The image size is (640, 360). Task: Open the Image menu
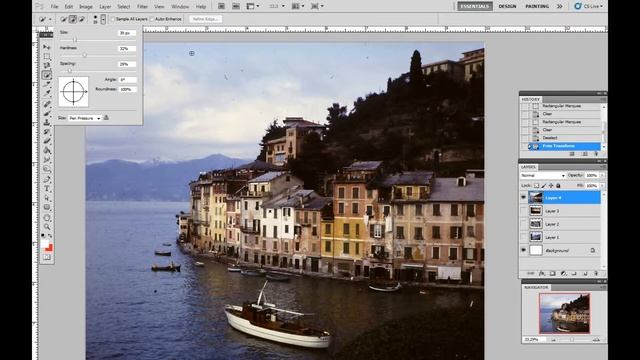click(x=86, y=7)
